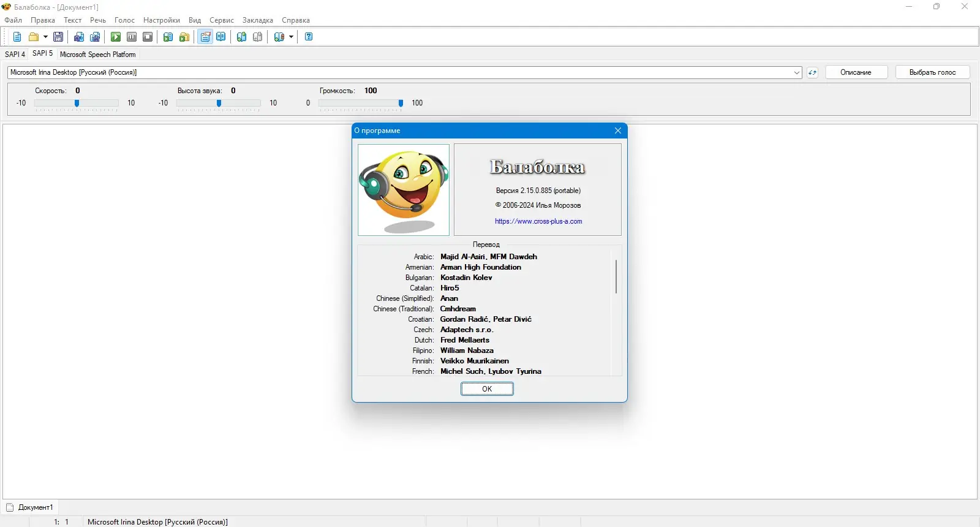Click the Insert bookmark icon with plus
This screenshot has width=980, height=527.
pos(242,37)
